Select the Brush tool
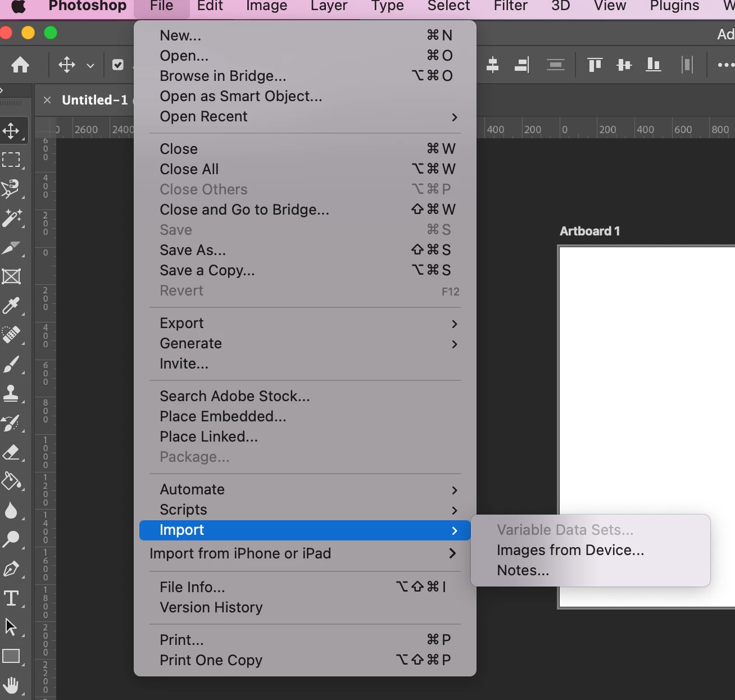Viewport: 735px width, 700px height. (11, 365)
